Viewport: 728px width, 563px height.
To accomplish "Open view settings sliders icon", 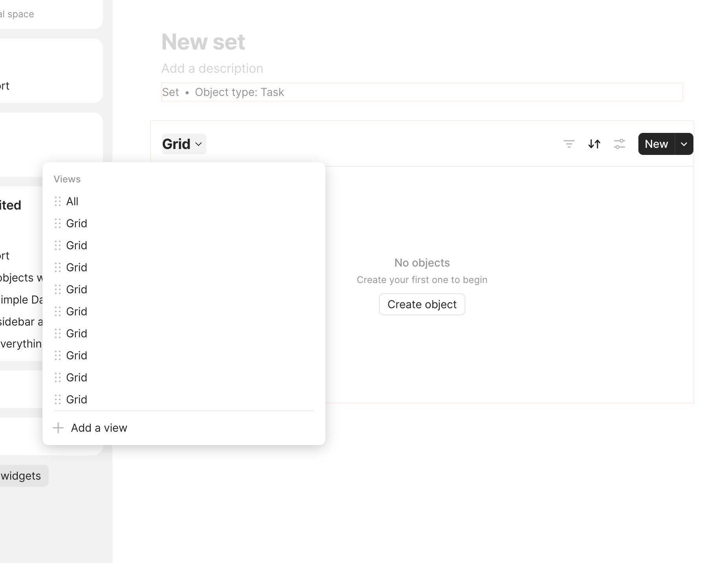I will click(x=619, y=144).
